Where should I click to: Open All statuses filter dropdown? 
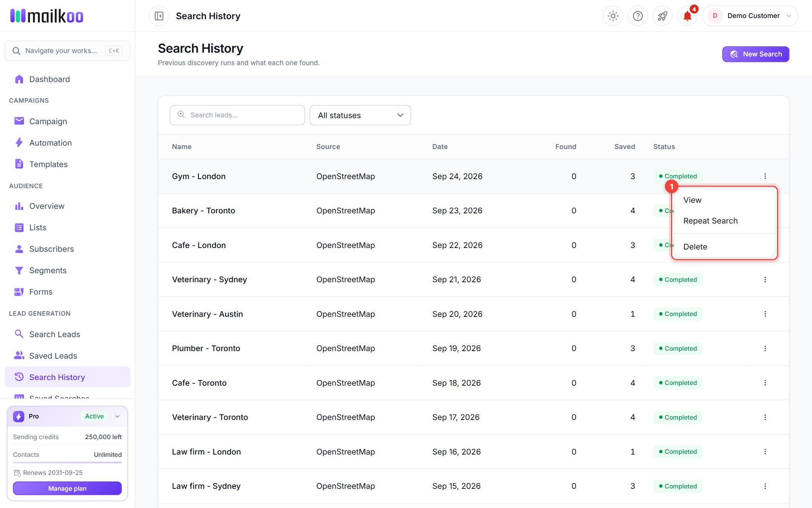[x=360, y=115]
